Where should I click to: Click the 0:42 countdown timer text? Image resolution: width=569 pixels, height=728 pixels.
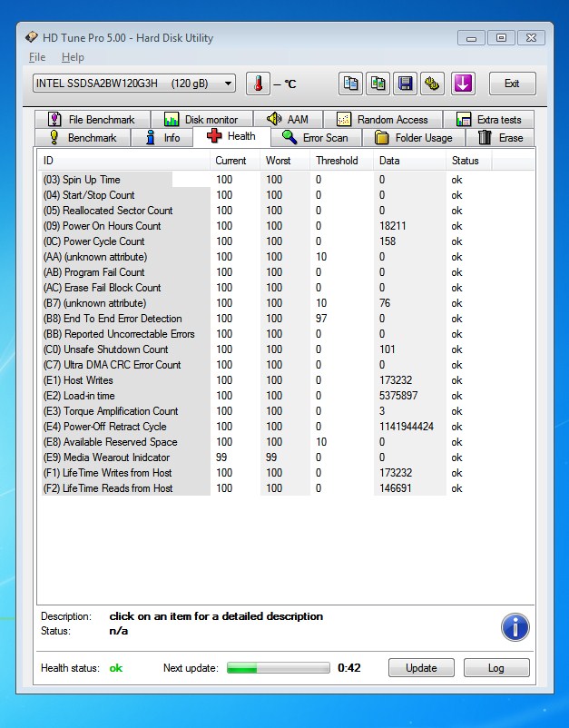pos(349,668)
